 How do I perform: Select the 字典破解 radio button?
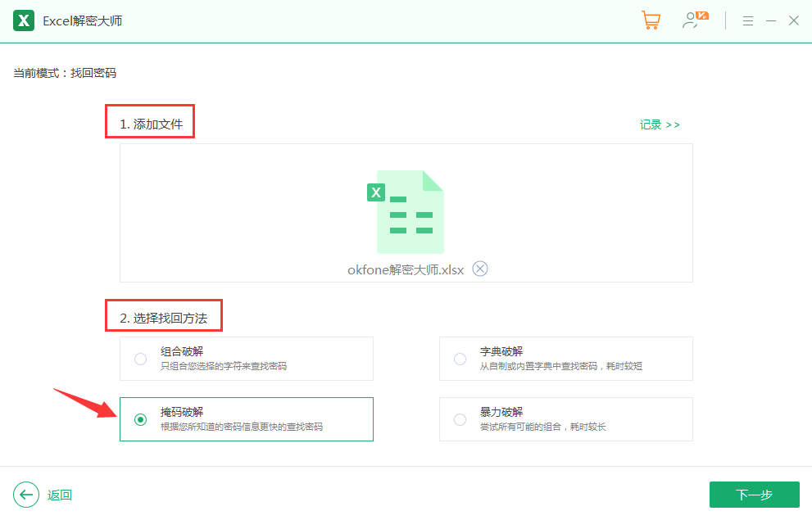[460, 359]
